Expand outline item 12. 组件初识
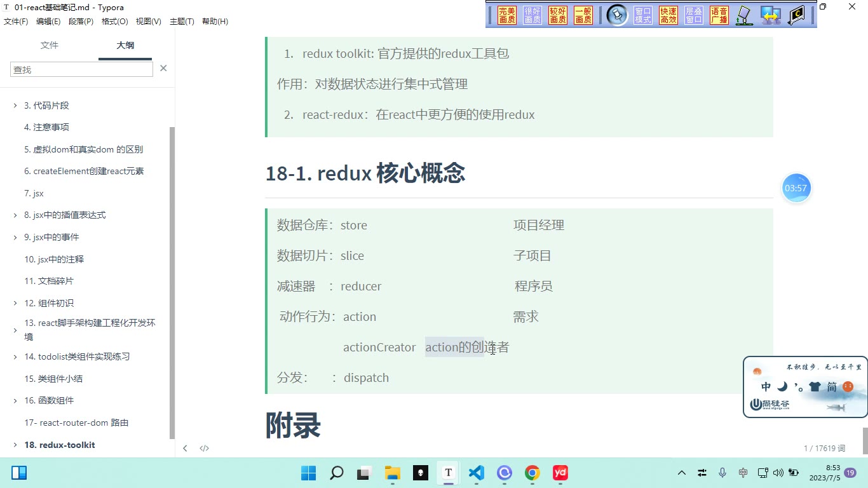Viewport: 868px width, 488px height. 15,303
